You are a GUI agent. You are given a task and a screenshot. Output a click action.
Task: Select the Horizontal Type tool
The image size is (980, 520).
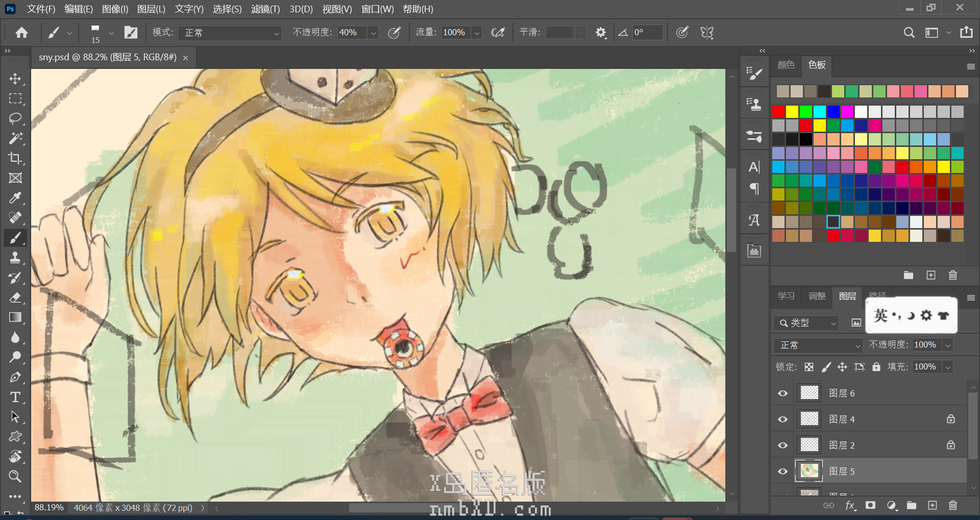15,397
